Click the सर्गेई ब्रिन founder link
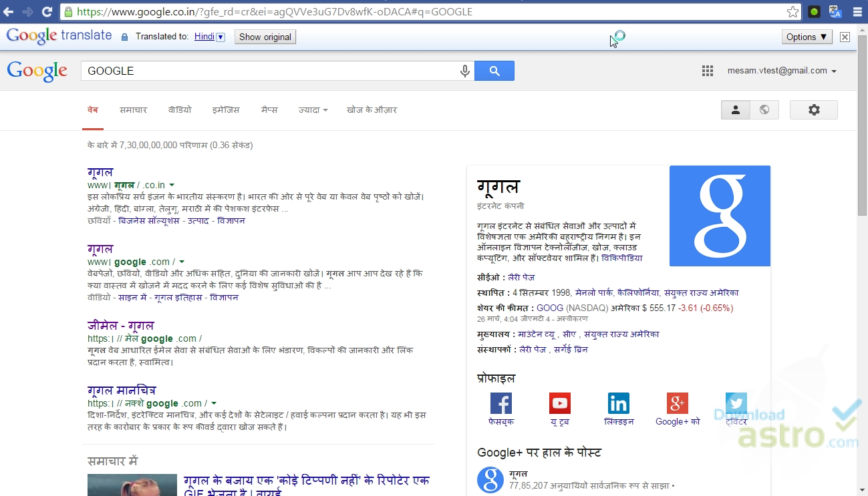Viewport: 868px width, 496px height. coord(571,350)
